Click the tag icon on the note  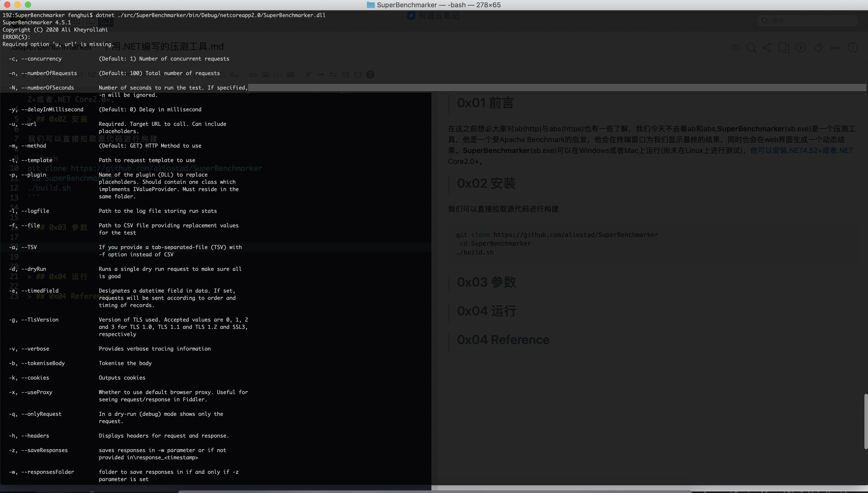pos(819,47)
